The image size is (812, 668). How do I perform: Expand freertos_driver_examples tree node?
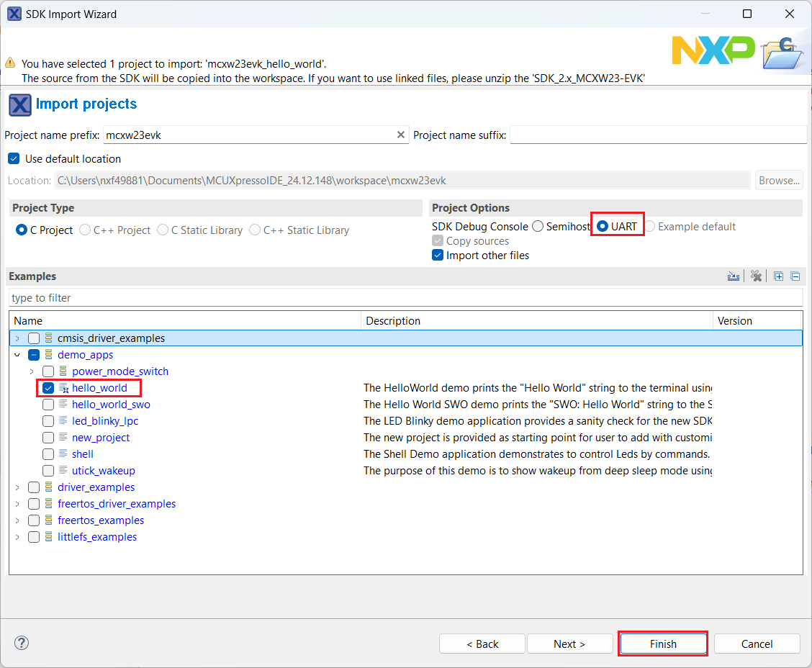(17, 504)
